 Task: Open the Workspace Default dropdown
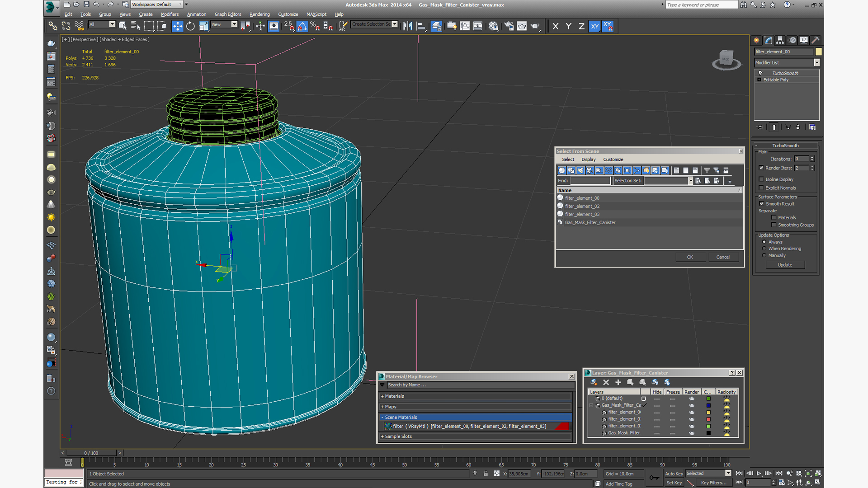tap(156, 5)
